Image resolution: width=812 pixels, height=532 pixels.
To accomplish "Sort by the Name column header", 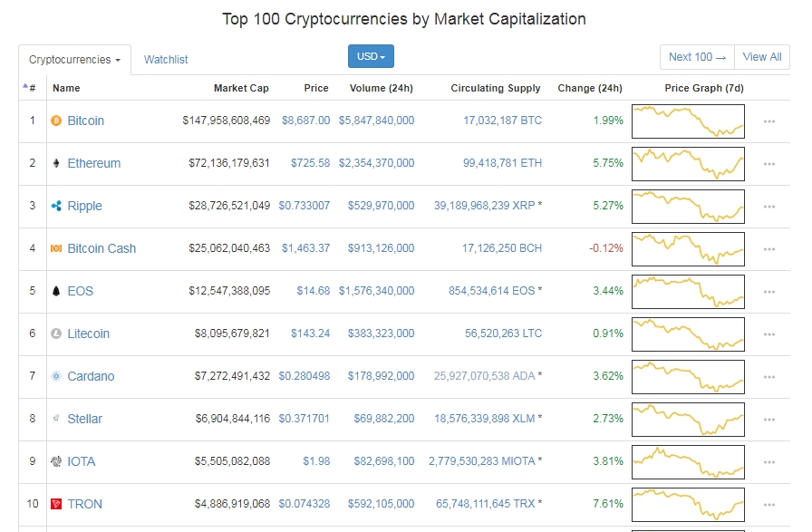I will coord(66,88).
